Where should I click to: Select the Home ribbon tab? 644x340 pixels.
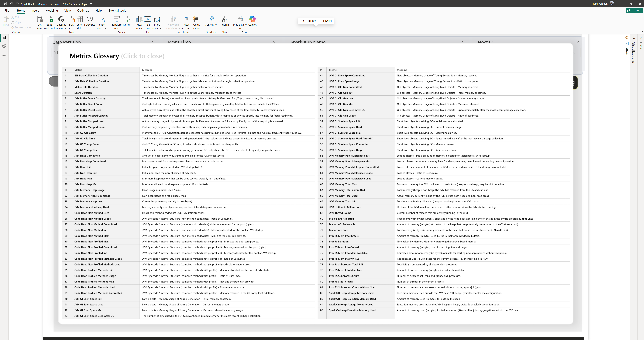[x=21, y=11]
